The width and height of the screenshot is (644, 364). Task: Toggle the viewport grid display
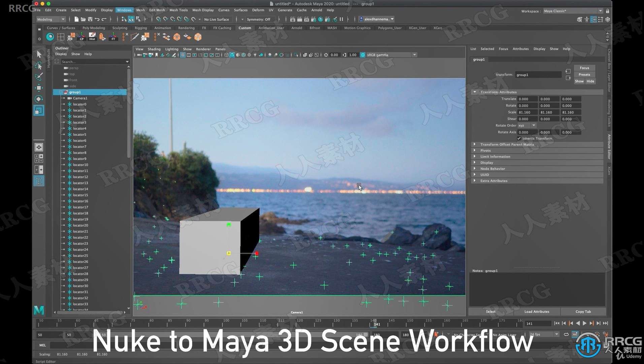(183, 55)
